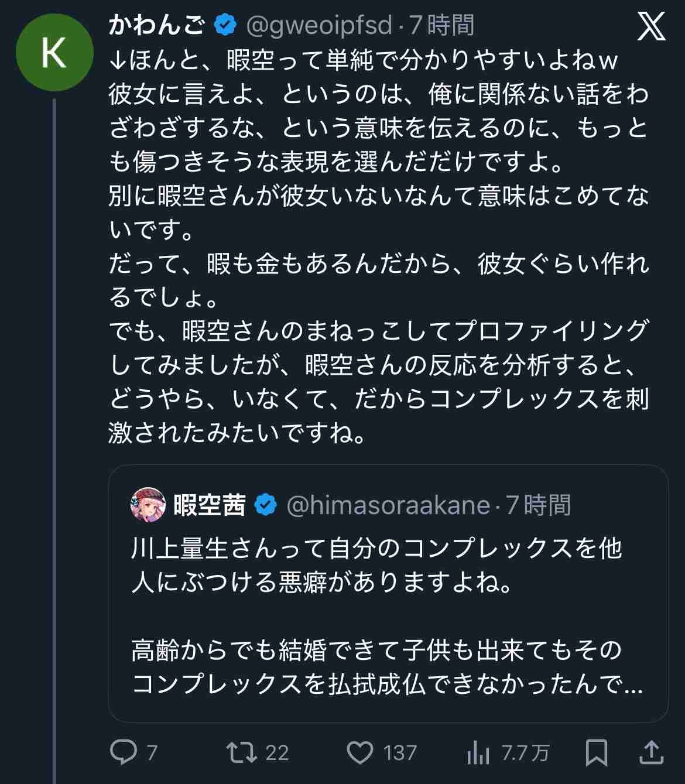
Task: Click the 7時間 timestamp next to @gweoipfsd
Action: [x=441, y=25]
